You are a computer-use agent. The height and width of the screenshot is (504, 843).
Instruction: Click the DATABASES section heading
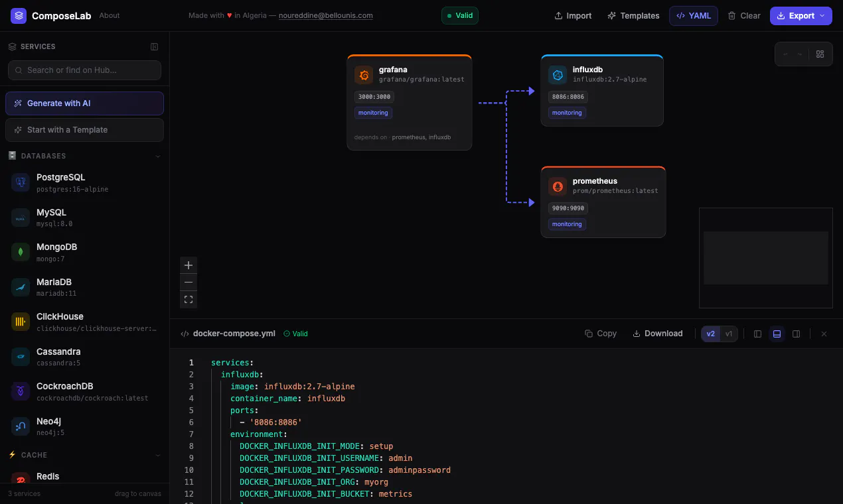click(43, 157)
